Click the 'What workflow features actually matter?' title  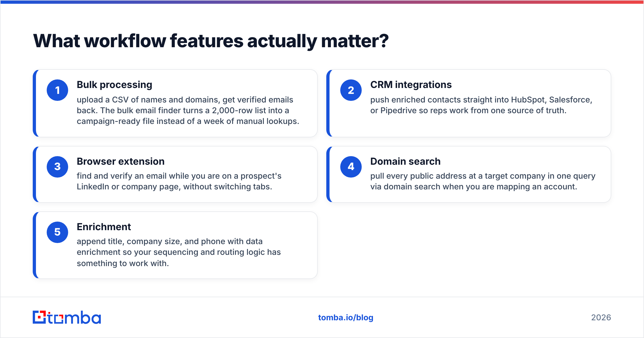click(211, 41)
